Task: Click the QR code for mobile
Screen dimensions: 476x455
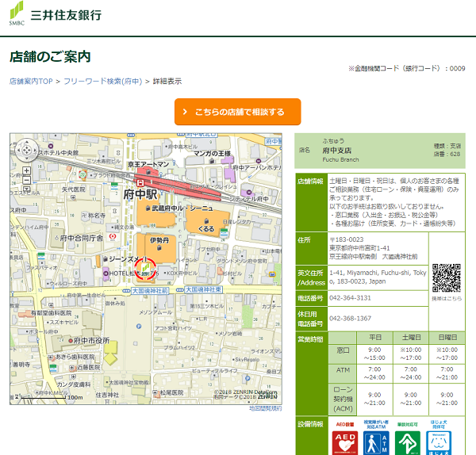Action: point(447,278)
